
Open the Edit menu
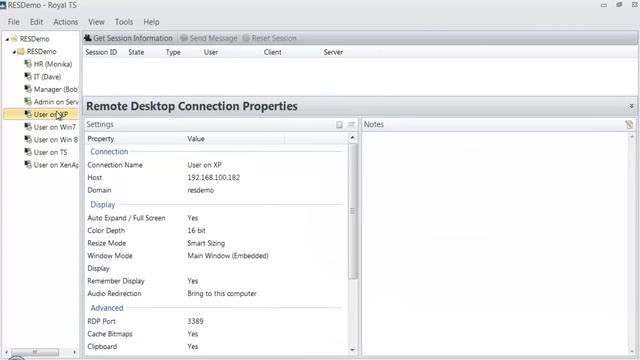[36, 22]
